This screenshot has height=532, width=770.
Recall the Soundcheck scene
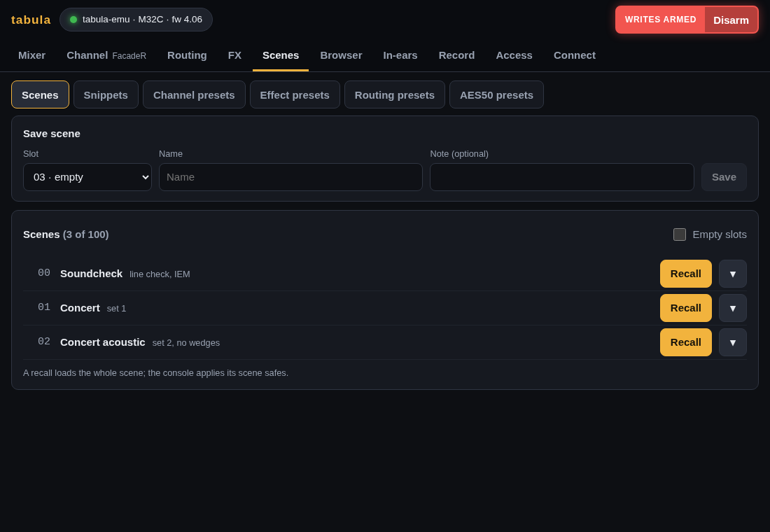(x=685, y=274)
